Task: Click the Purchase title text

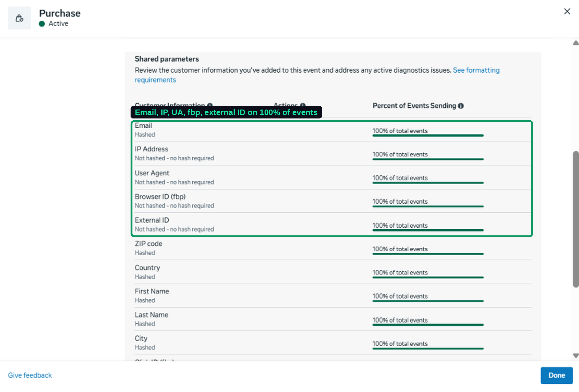Action: pyautogui.click(x=60, y=13)
